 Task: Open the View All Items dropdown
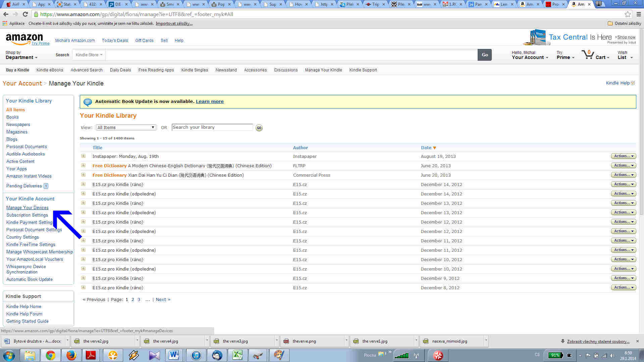coord(126,127)
